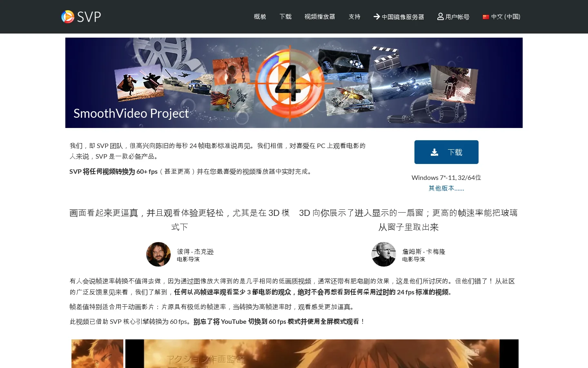The width and height of the screenshot is (588, 368).
Task: Click the name 彼得 · 杰克逊
Action: coord(195,251)
